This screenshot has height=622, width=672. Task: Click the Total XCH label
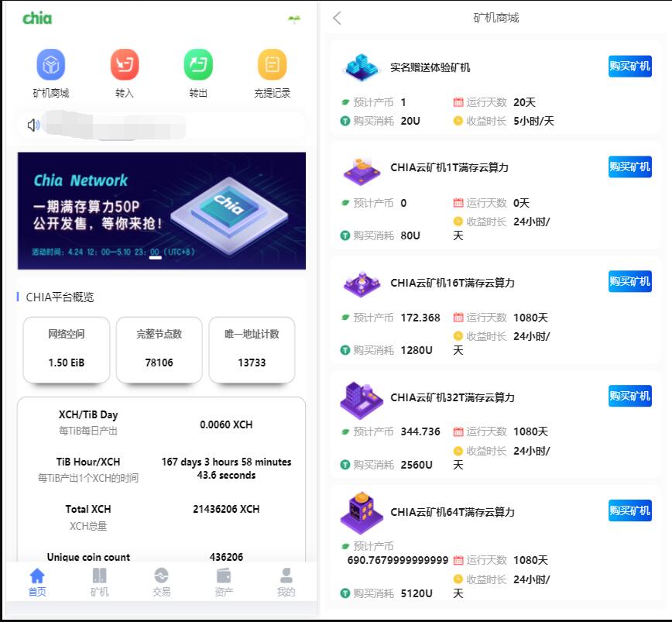(x=88, y=509)
